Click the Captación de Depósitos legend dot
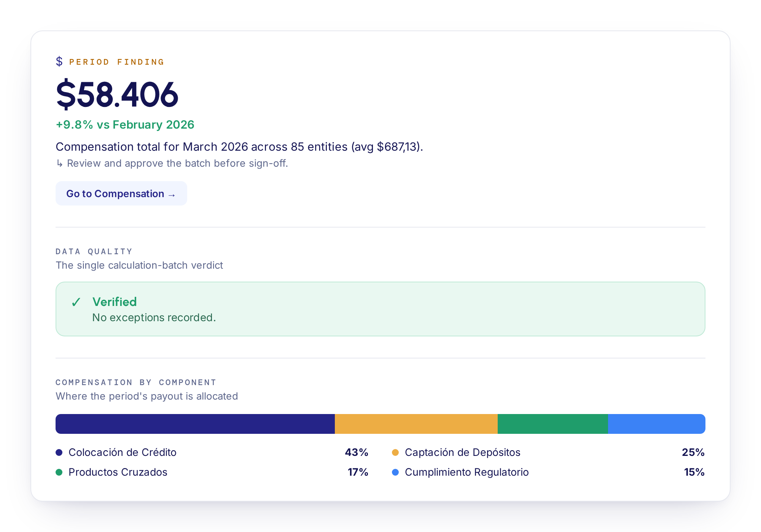Viewport: 761px width, 532px height. coord(395,452)
